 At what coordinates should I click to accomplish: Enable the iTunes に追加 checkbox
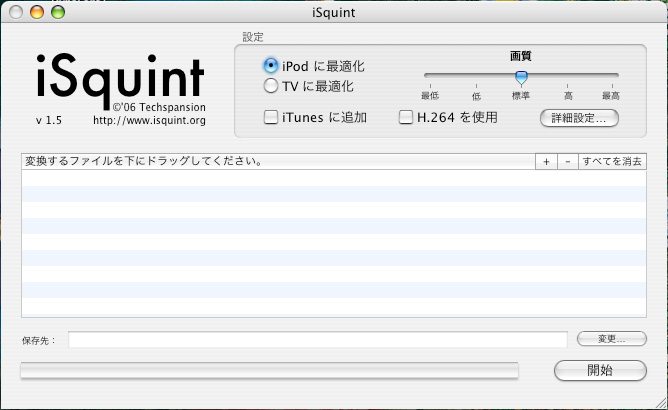click(x=271, y=117)
